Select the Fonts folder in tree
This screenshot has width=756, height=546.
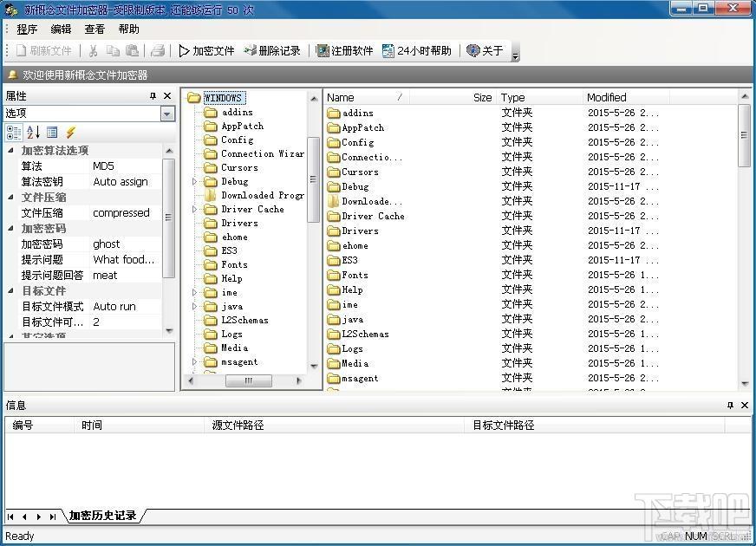point(234,264)
